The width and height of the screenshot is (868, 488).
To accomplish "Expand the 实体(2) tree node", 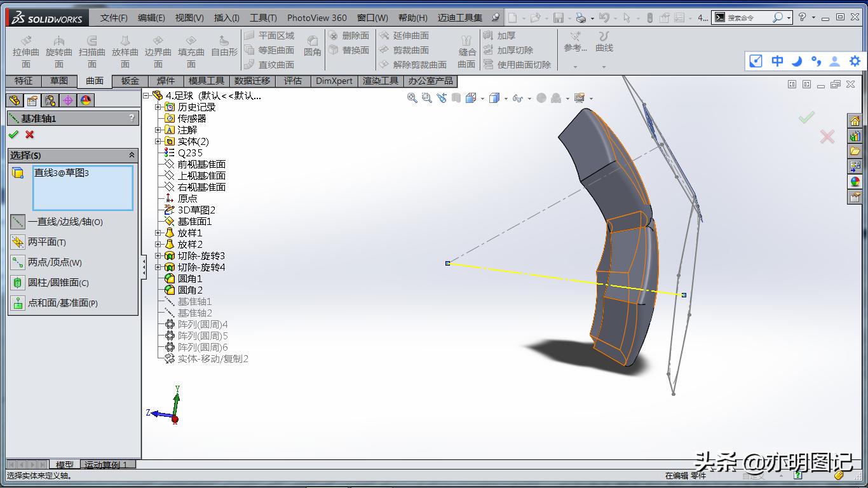I will (x=158, y=140).
